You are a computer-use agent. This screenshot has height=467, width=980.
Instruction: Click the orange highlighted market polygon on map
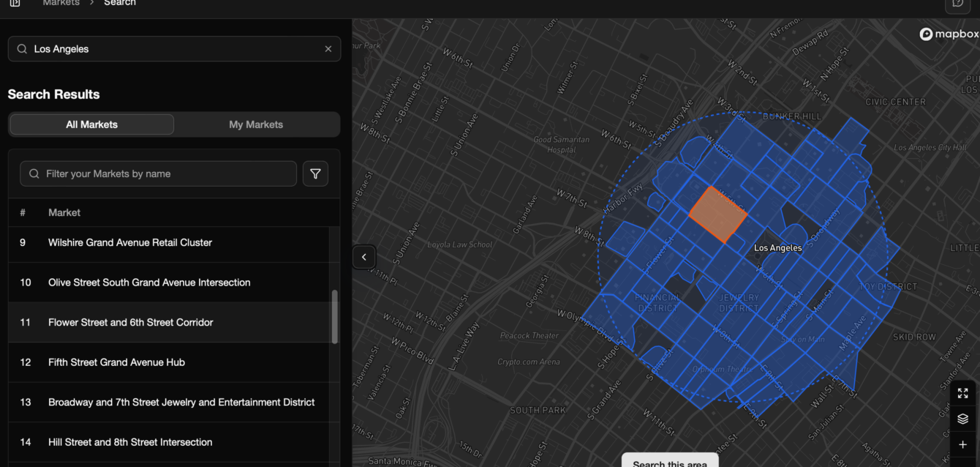[717, 214]
